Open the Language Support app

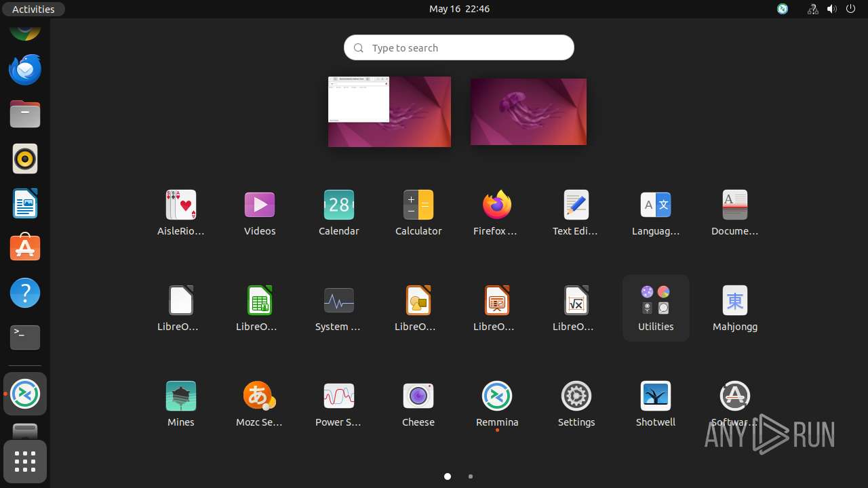tap(656, 212)
